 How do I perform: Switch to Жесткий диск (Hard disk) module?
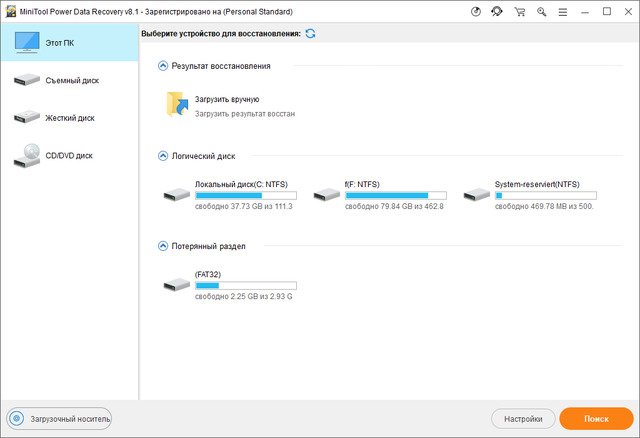[x=69, y=118]
